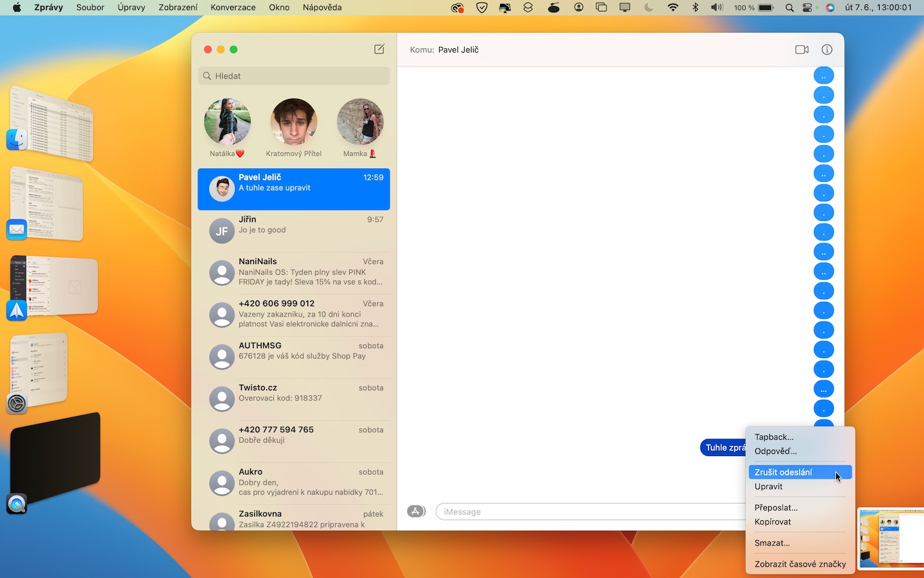
Task: Open conversation with +420 606 999 012
Action: 294,315
